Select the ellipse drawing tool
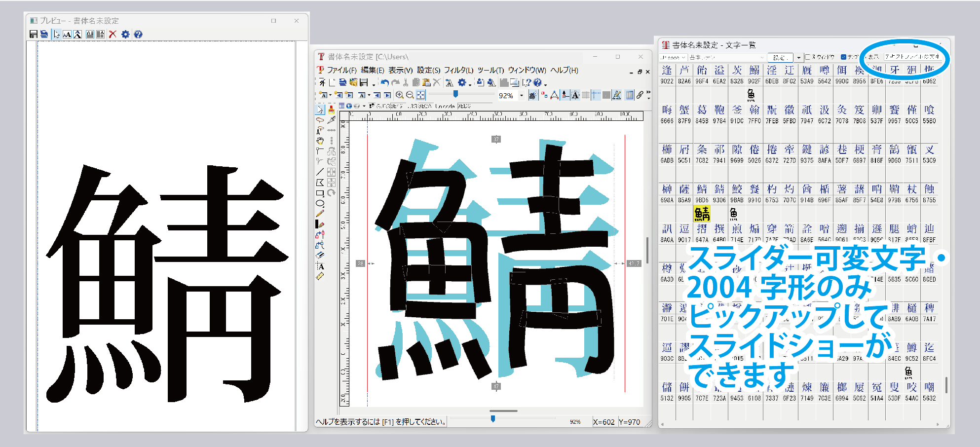Image resolution: width=980 pixels, height=447 pixels. (320, 203)
